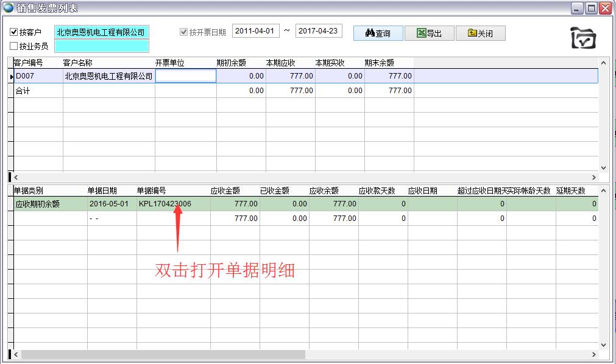The image size is (616, 364).
Task: Export data with the 导出 button
Action: point(429,33)
